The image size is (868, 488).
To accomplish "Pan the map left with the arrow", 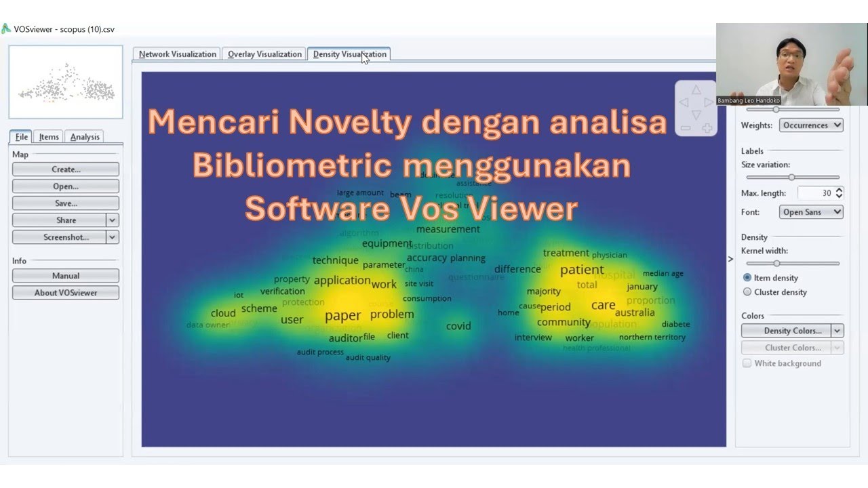I will pos(684,102).
